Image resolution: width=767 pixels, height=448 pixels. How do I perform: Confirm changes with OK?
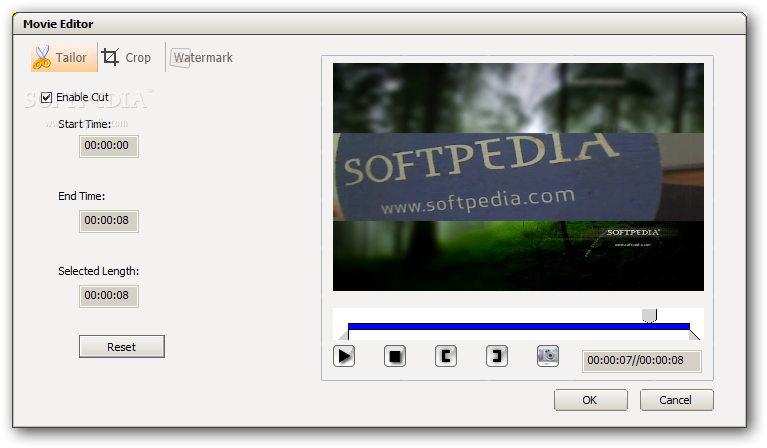590,400
